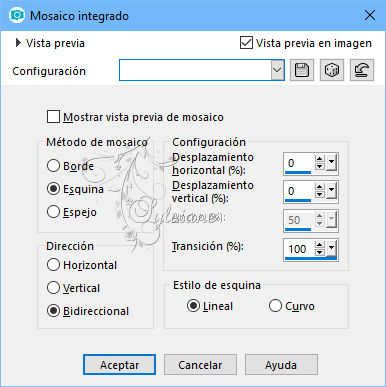Enable Mostrar vista previa de mosaico checkbox
386x387 pixels.
53,117
